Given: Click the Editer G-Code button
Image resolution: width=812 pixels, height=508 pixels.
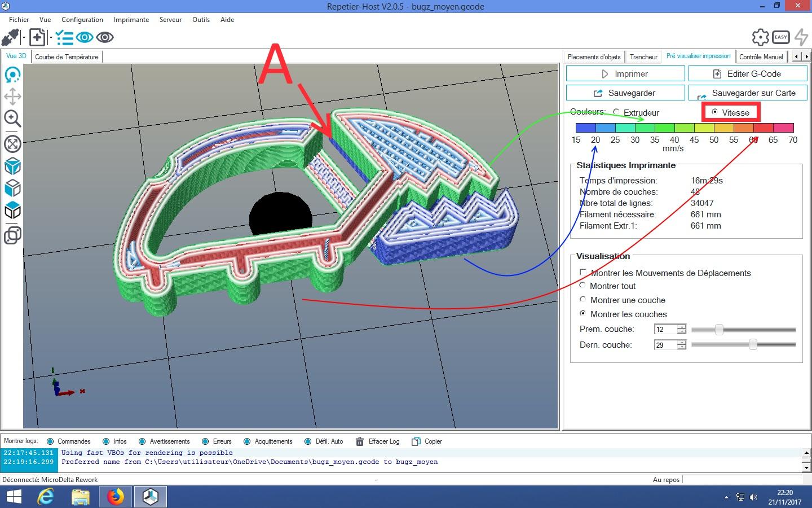Looking at the screenshot, I should [748, 74].
